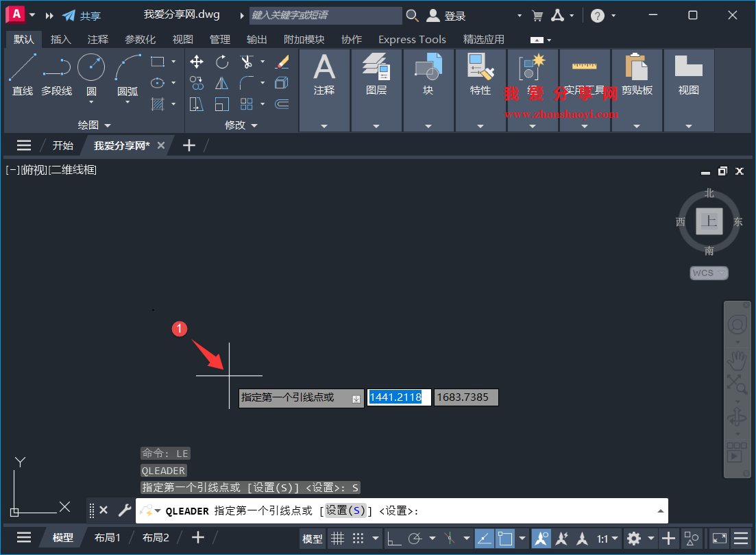Click the Settings (设置(S)) command option
The height and width of the screenshot is (555, 756).
(x=345, y=510)
